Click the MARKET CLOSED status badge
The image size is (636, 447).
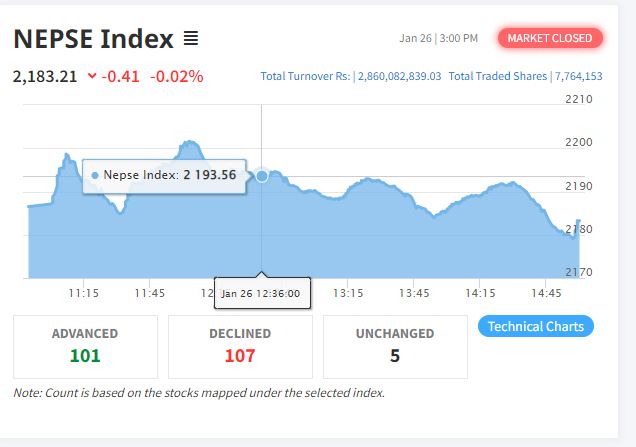pyautogui.click(x=550, y=38)
